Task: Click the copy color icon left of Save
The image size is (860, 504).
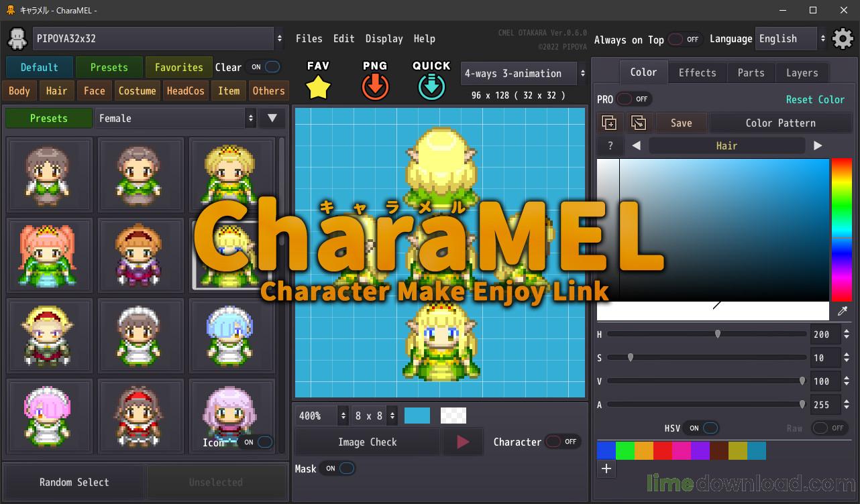Action: coord(609,123)
